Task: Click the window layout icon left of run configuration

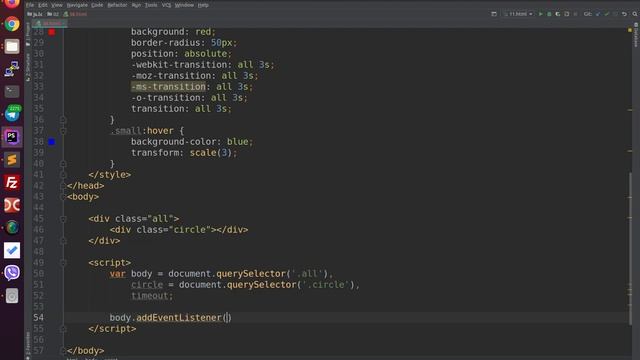Action: (494, 14)
